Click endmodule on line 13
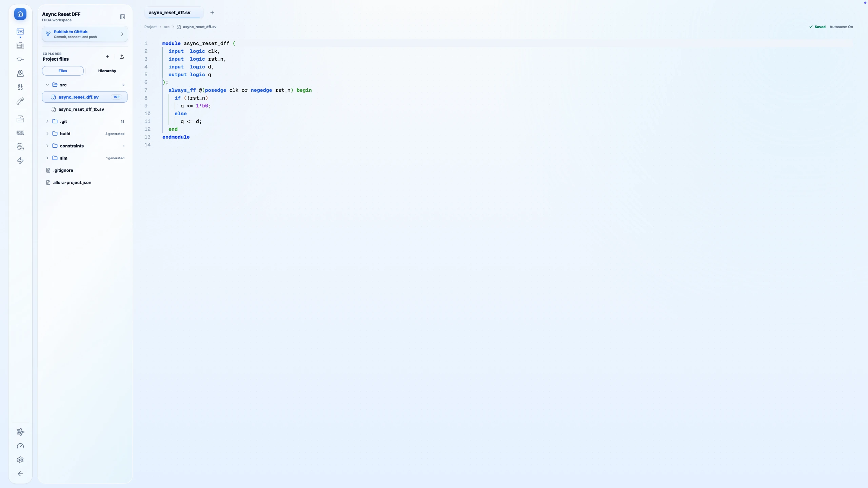Image resolution: width=868 pixels, height=488 pixels. coord(176,137)
